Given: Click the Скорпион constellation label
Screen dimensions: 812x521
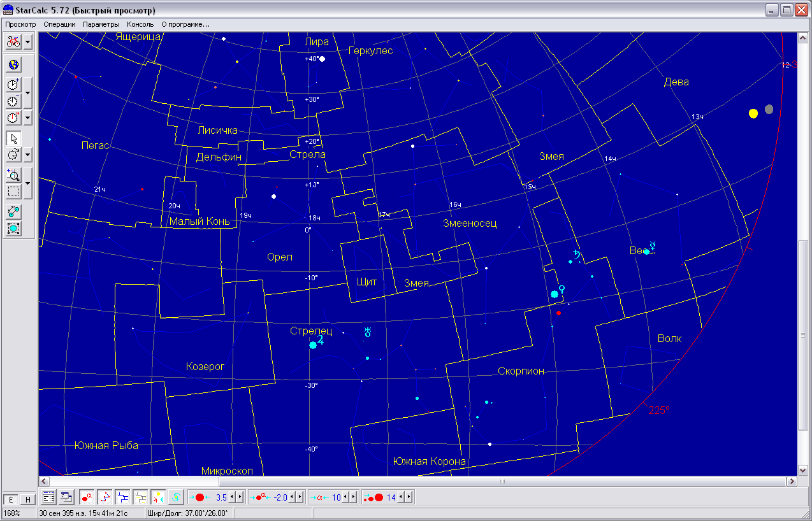Looking at the screenshot, I should point(521,371).
